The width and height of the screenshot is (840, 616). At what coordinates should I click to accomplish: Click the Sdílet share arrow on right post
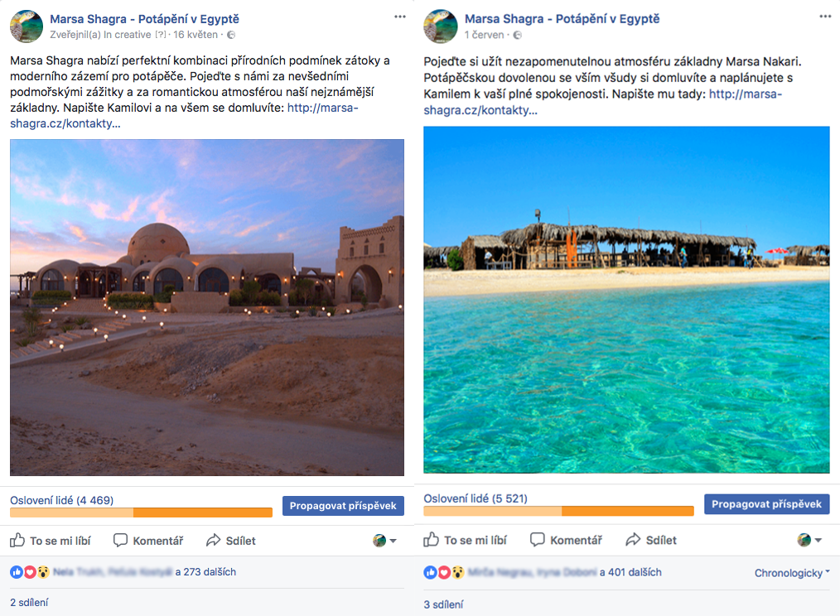[634, 540]
